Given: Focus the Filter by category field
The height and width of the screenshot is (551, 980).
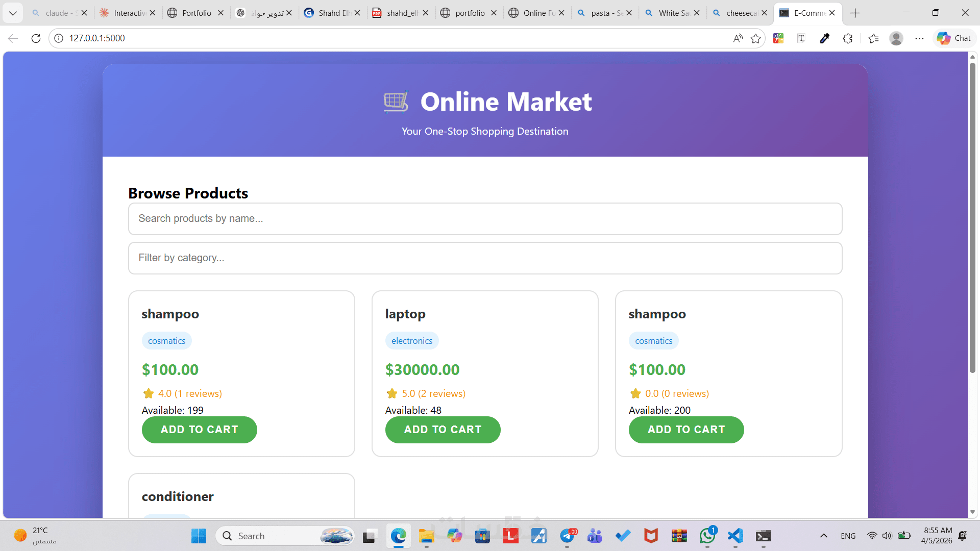Looking at the screenshot, I should (485, 258).
